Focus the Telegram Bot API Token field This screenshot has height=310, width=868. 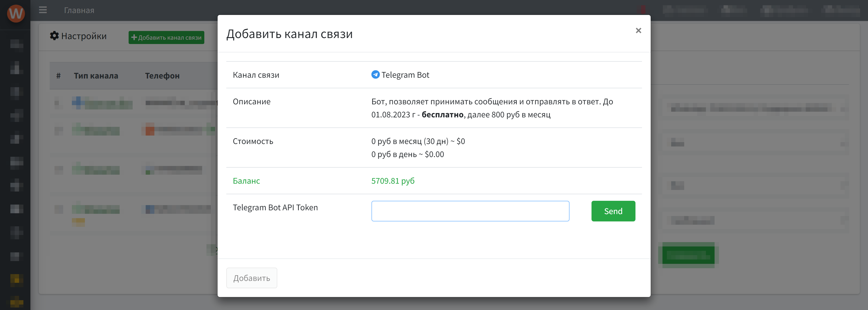pos(470,211)
